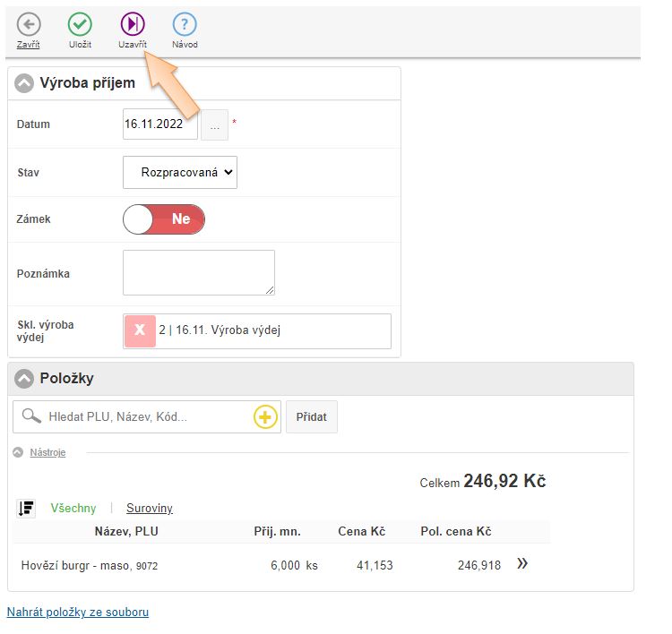Collapse the Výroba příjem panel

tap(24, 83)
